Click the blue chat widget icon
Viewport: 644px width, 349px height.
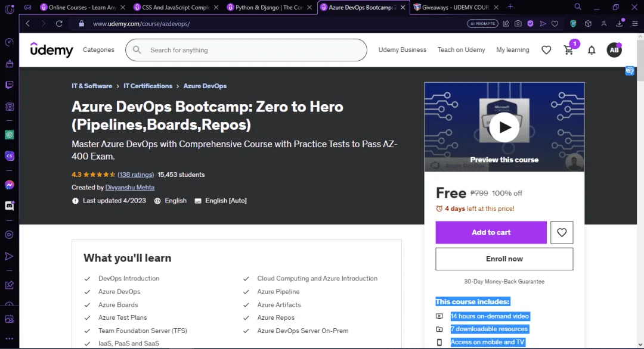(630, 71)
